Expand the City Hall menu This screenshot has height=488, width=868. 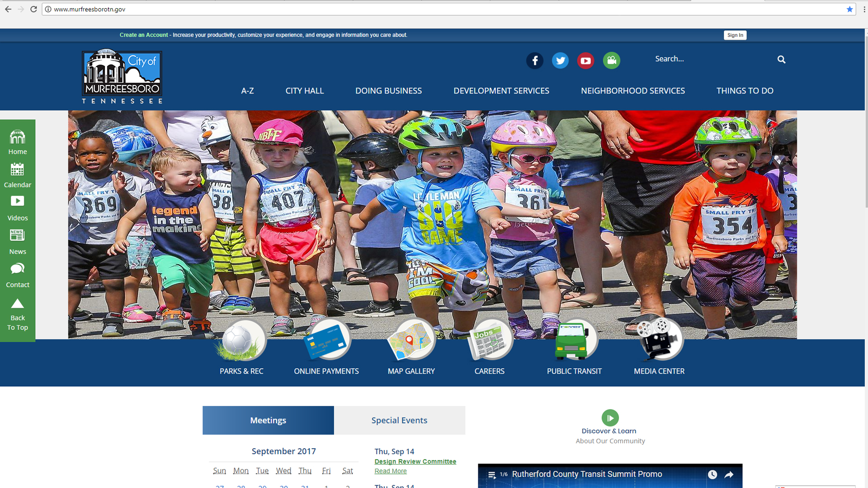point(304,91)
